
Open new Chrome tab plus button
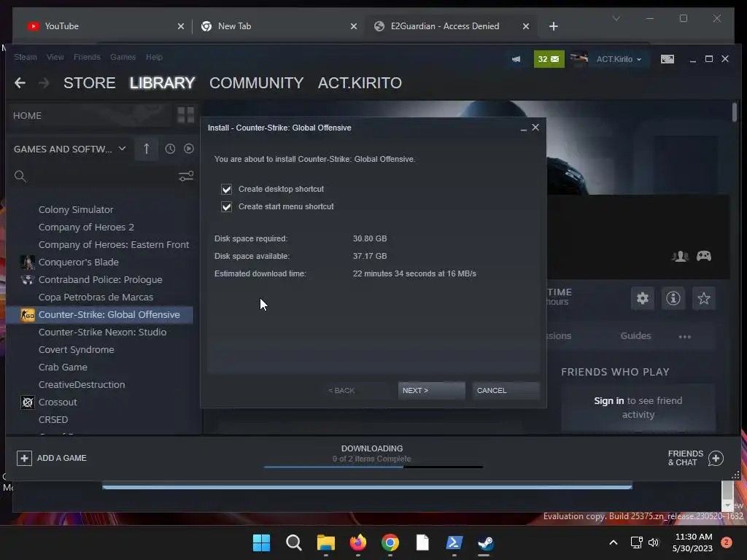pos(553,26)
